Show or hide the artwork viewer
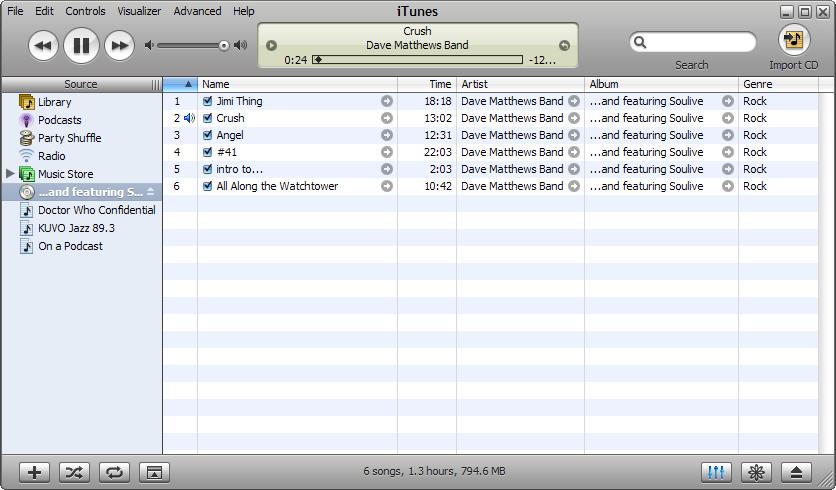This screenshot has width=836, height=490. (154, 472)
